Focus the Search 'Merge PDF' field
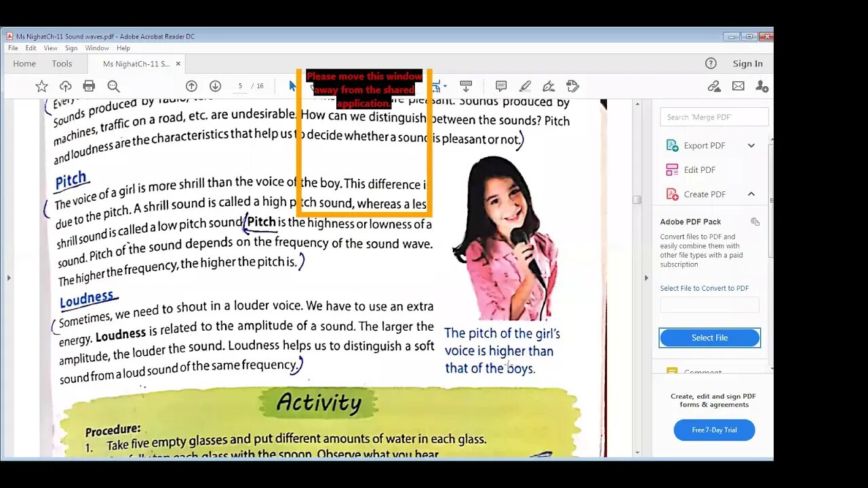Image resolution: width=868 pixels, height=488 pixels. tap(714, 117)
